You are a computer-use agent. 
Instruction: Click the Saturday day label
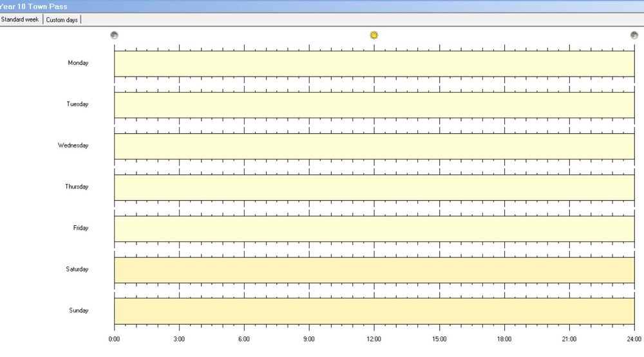tap(77, 269)
